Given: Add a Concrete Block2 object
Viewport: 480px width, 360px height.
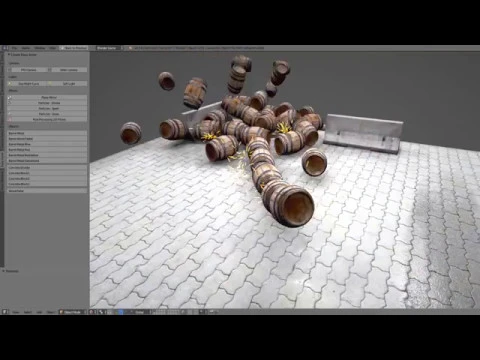Looking at the screenshot, I should pos(47,178).
